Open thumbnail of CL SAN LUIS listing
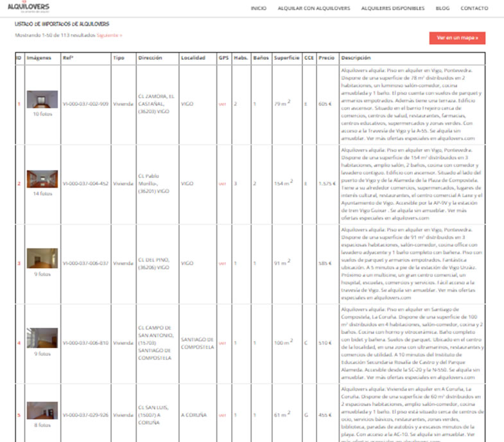 [x=42, y=410]
